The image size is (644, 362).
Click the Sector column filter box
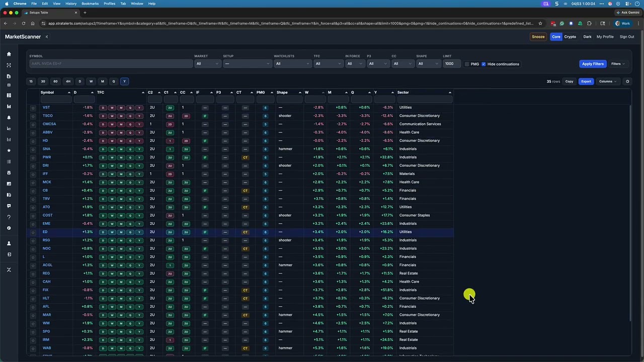tap(425, 100)
